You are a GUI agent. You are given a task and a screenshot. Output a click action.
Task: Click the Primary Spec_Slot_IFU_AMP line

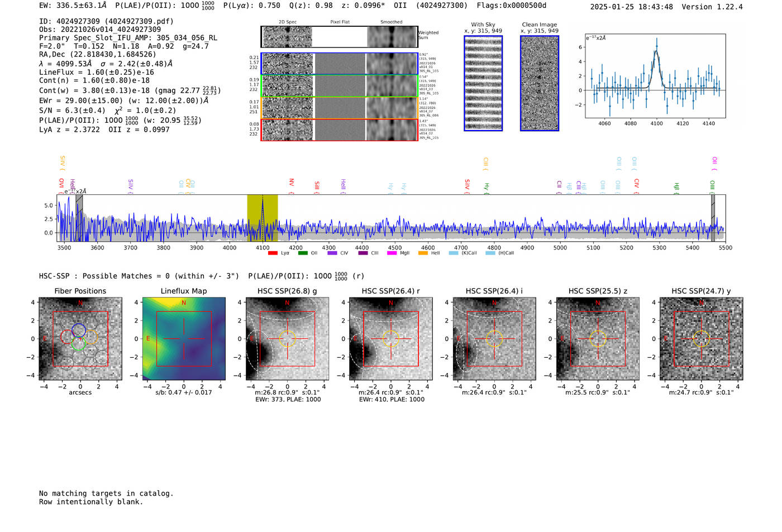pos(128,38)
